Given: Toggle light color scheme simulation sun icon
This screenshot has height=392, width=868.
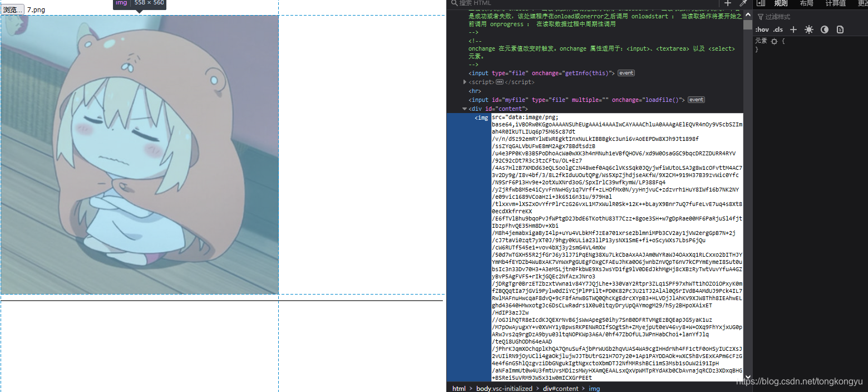Looking at the screenshot, I should click(809, 30).
